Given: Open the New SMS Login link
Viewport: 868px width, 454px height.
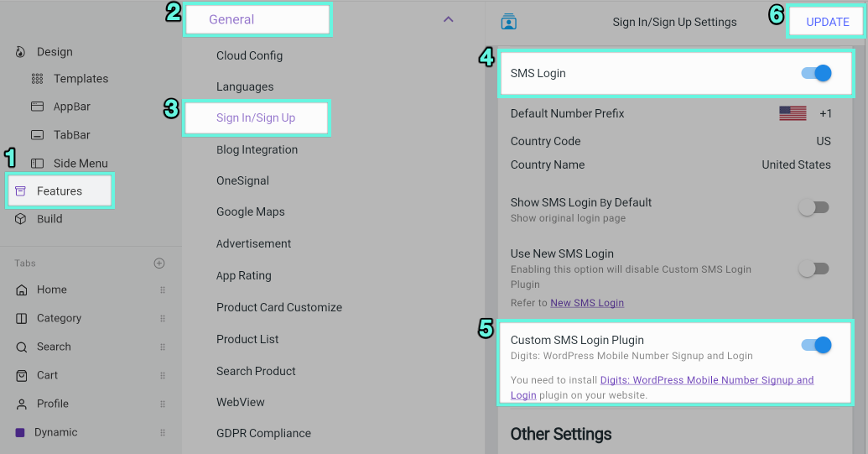Looking at the screenshot, I should point(587,303).
